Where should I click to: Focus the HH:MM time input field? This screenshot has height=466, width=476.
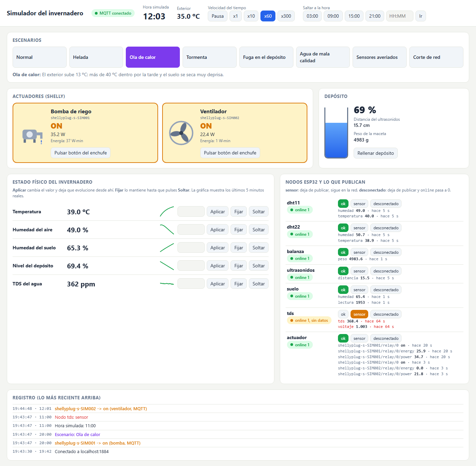(400, 16)
